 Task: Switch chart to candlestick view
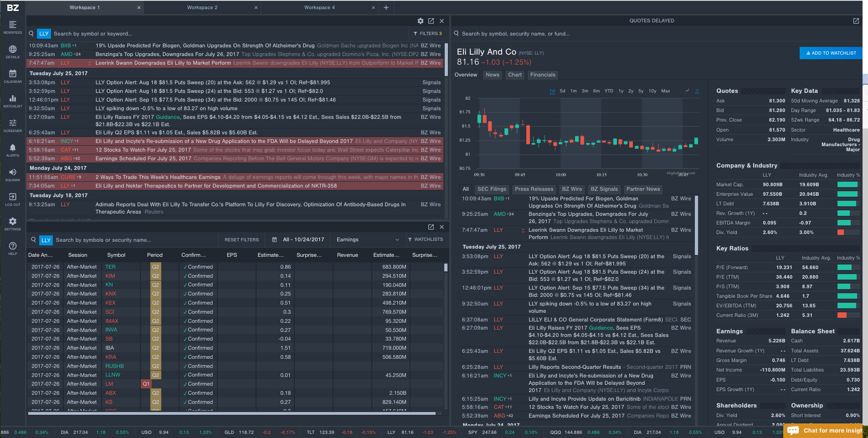point(697,91)
